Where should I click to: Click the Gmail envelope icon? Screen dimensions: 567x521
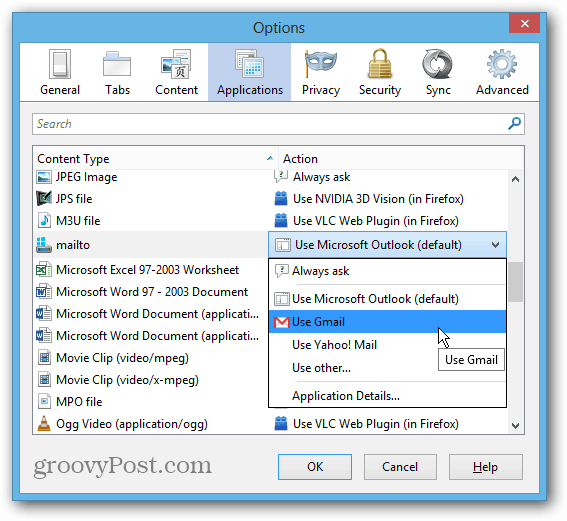(282, 322)
